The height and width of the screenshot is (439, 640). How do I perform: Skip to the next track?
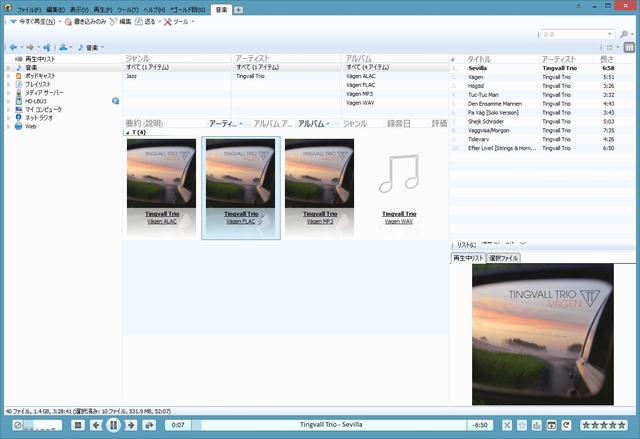click(130, 425)
